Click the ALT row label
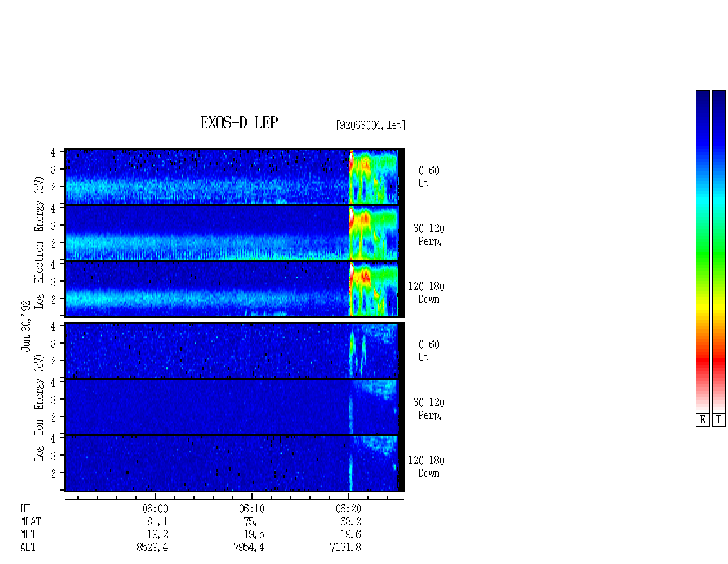Screen dimensions: 728x564 28,547
